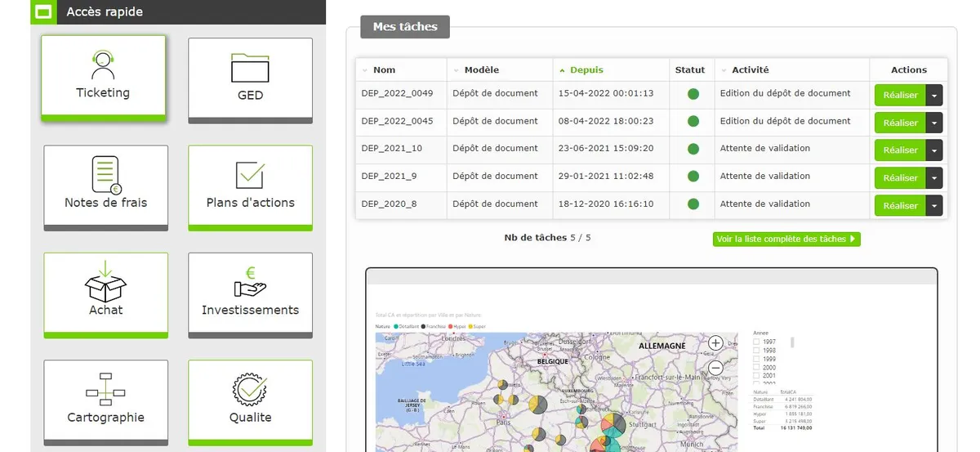Open the Achat box tile

pyautogui.click(x=105, y=294)
